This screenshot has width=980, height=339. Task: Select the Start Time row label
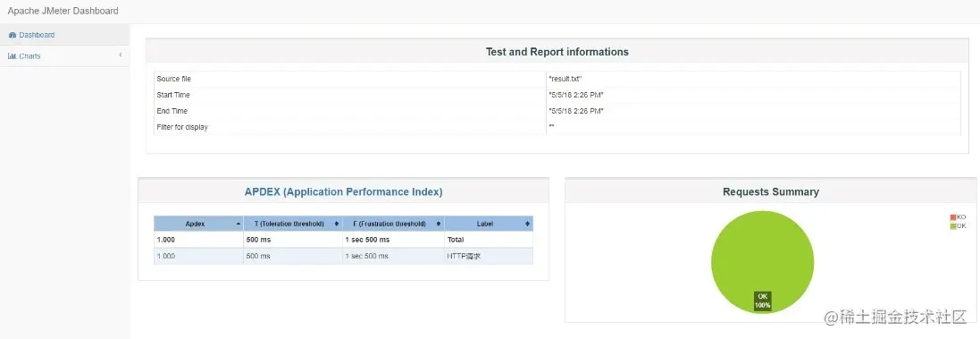(x=173, y=95)
